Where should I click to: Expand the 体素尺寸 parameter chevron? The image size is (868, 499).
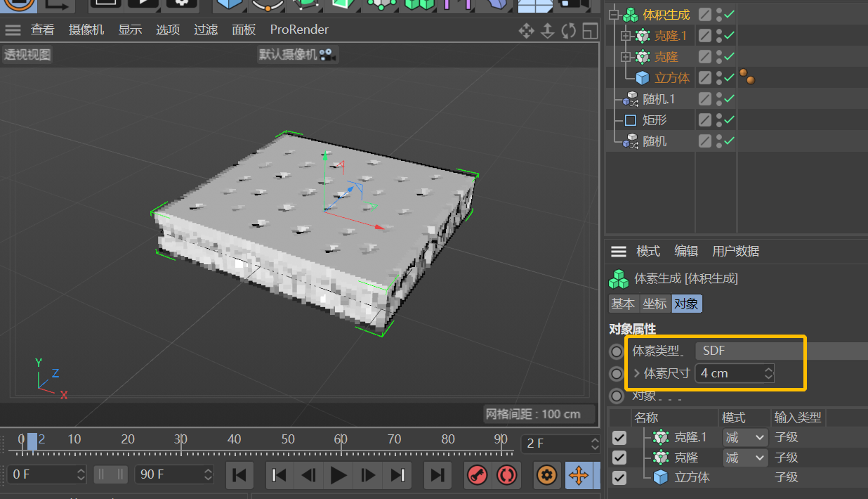[637, 373]
